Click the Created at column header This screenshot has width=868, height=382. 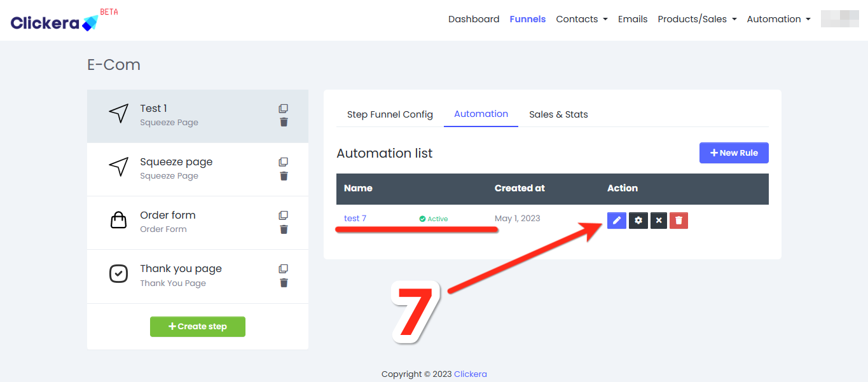(x=520, y=188)
